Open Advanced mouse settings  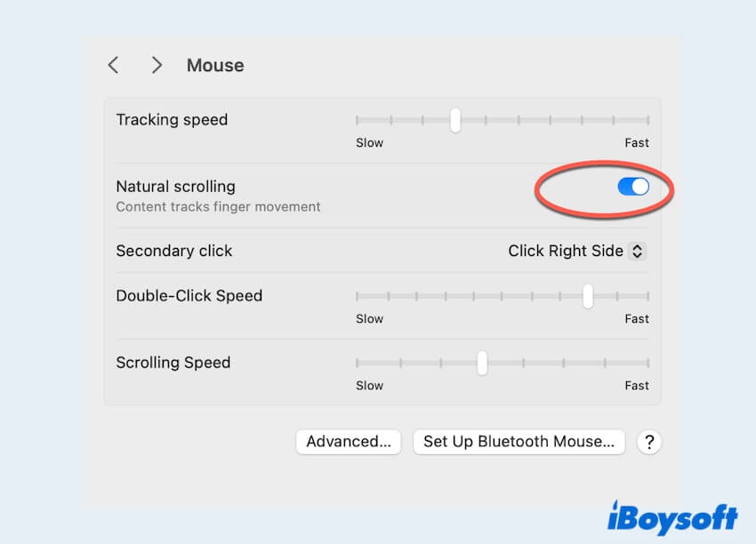[348, 442]
